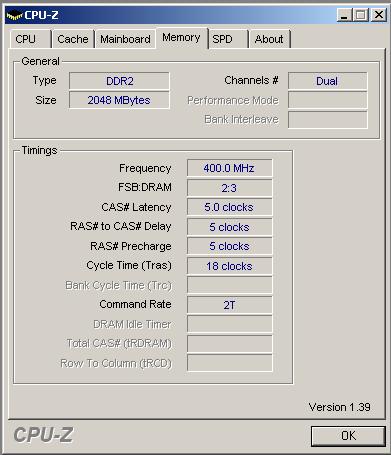The height and width of the screenshot is (455, 391).
Task: Click the Cycle Time value 18 clocks
Action: pyautogui.click(x=230, y=266)
